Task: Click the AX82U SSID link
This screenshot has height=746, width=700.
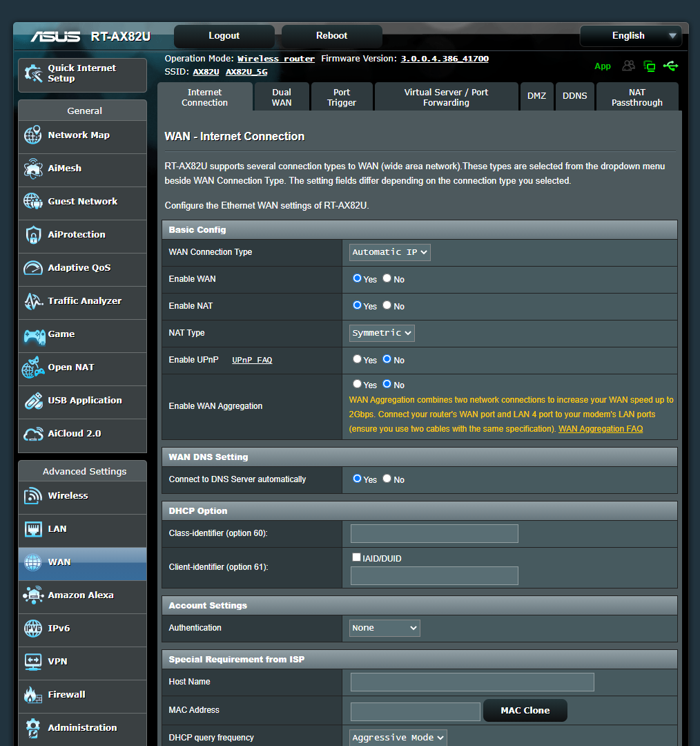Action: pos(206,72)
